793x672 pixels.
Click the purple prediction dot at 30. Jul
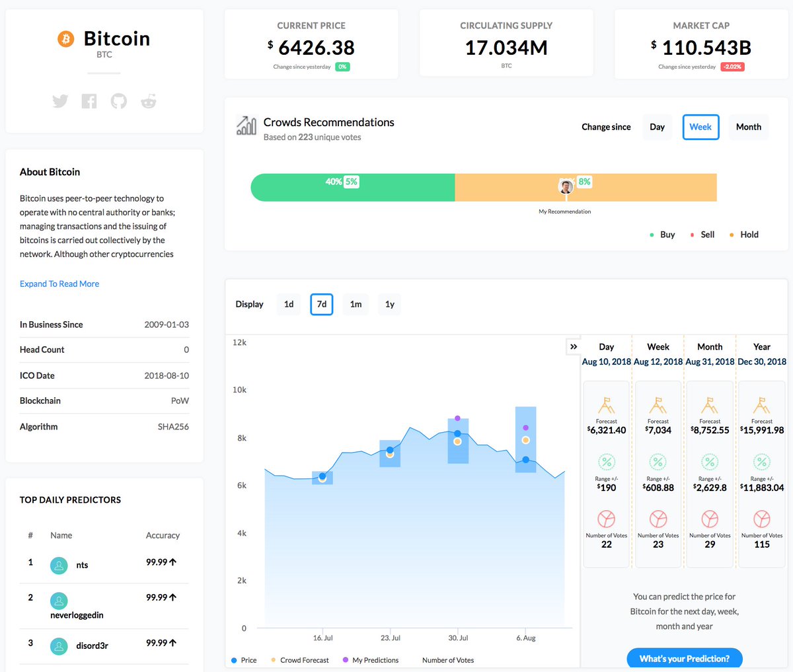457,418
